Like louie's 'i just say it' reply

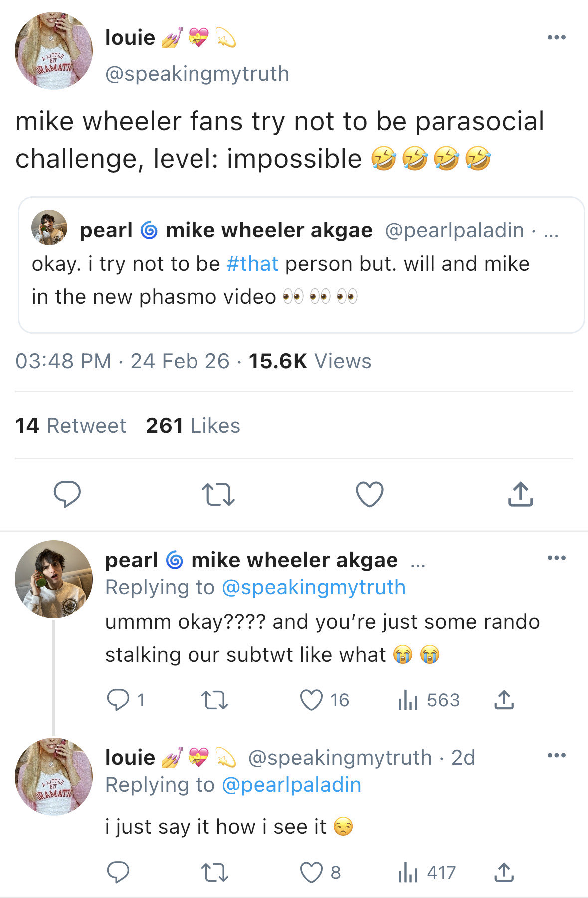[x=312, y=872]
